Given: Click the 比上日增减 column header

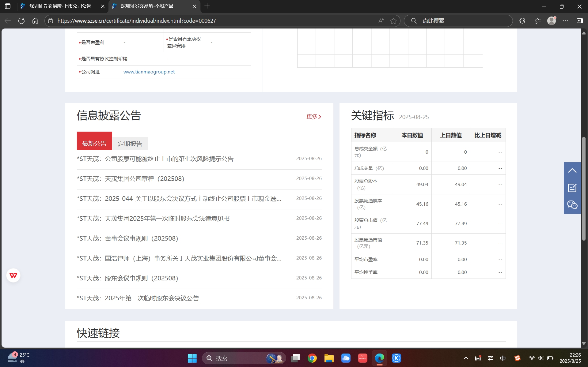Looking at the screenshot, I should click(488, 135).
